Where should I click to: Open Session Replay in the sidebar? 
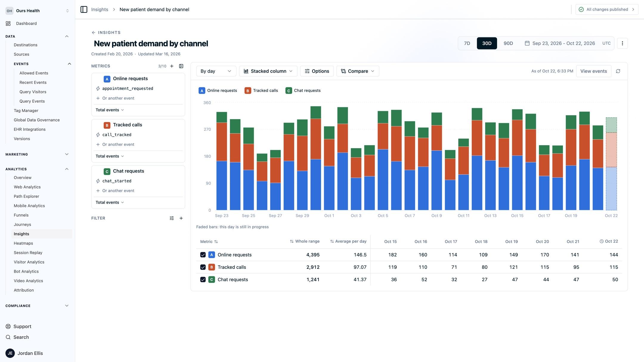pyautogui.click(x=28, y=253)
